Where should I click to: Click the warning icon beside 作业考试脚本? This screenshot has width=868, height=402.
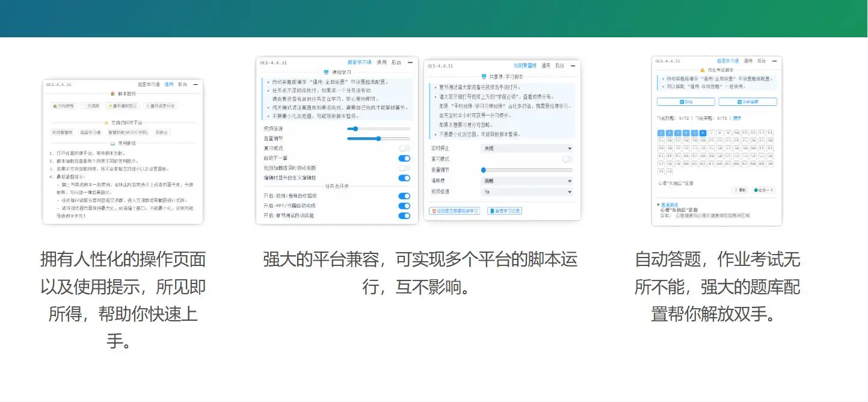[701, 69]
